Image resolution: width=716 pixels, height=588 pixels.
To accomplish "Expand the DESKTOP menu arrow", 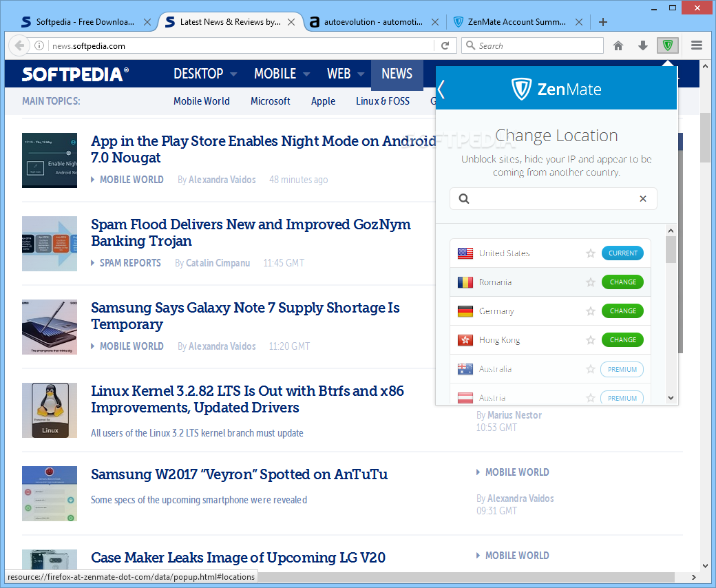I will point(233,74).
